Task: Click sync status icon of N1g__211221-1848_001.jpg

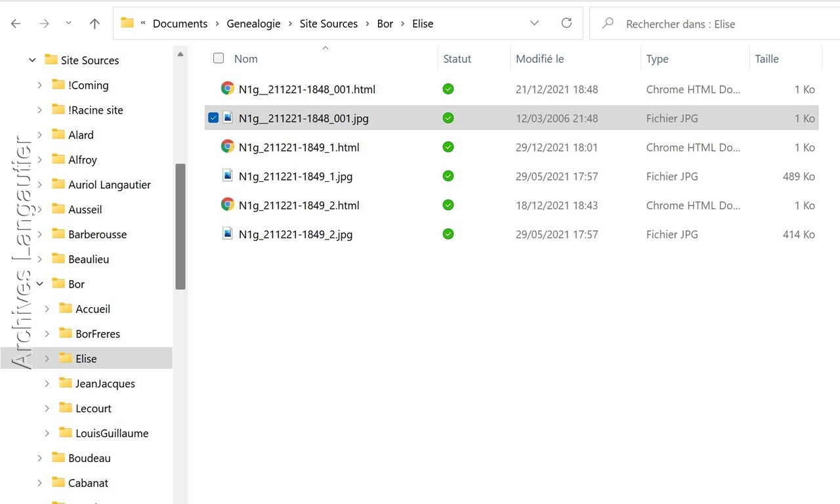Action: [x=448, y=118]
